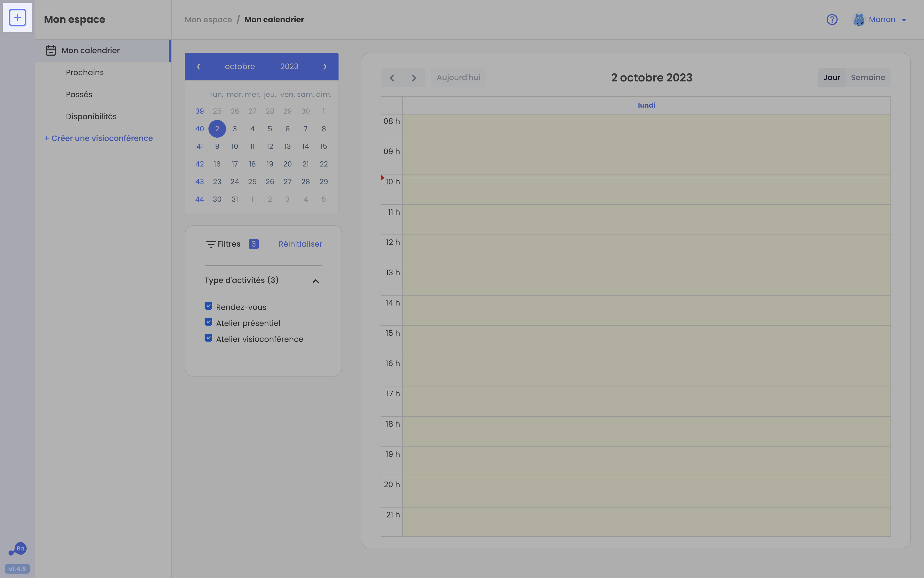Viewport: 924px width, 578px height.
Task: Open the octobre month selector
Action: point(240,67)
